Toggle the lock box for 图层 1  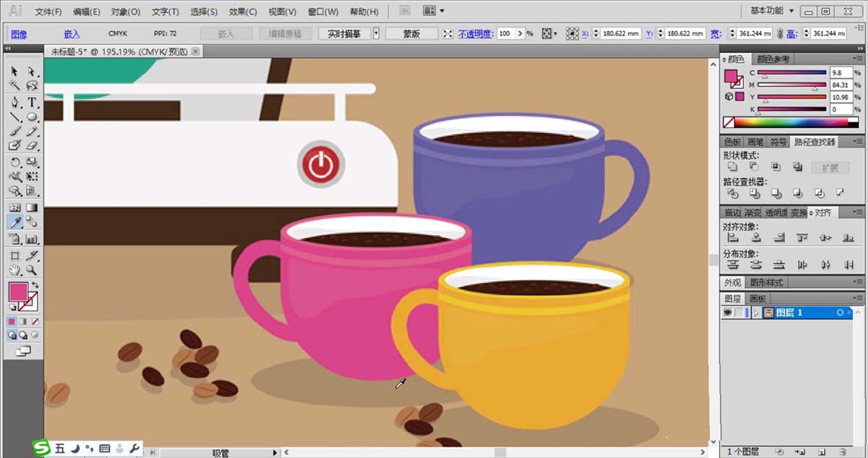[x=739, y=313]
